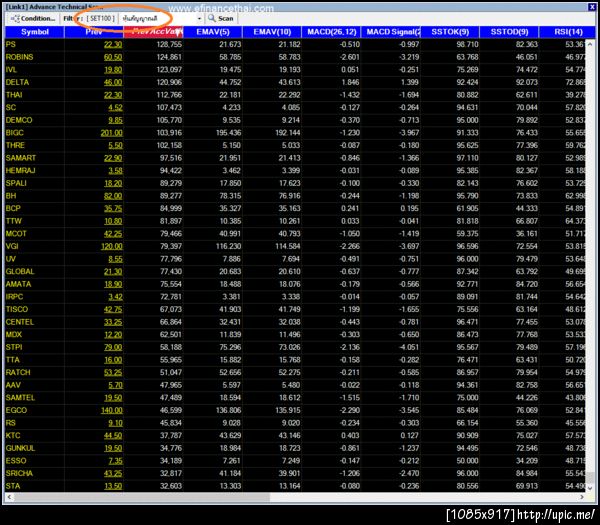Select the BCP symbol
The height and width of the screenshot is (525, 600).
[13, 209]
